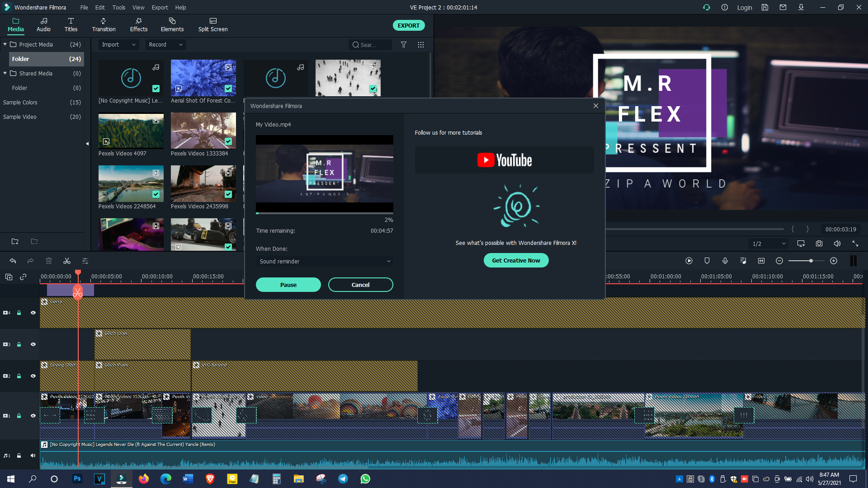Mute the audio track 1 speaker
The height and width of the screenshot is (488, 868).
tap(33, 455)
